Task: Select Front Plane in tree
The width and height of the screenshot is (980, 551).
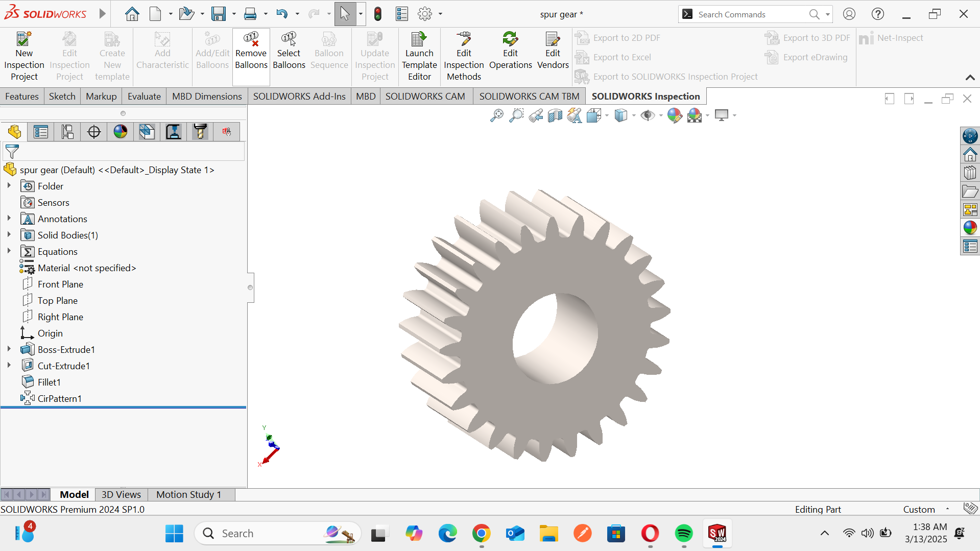Action: coord(60,284)
